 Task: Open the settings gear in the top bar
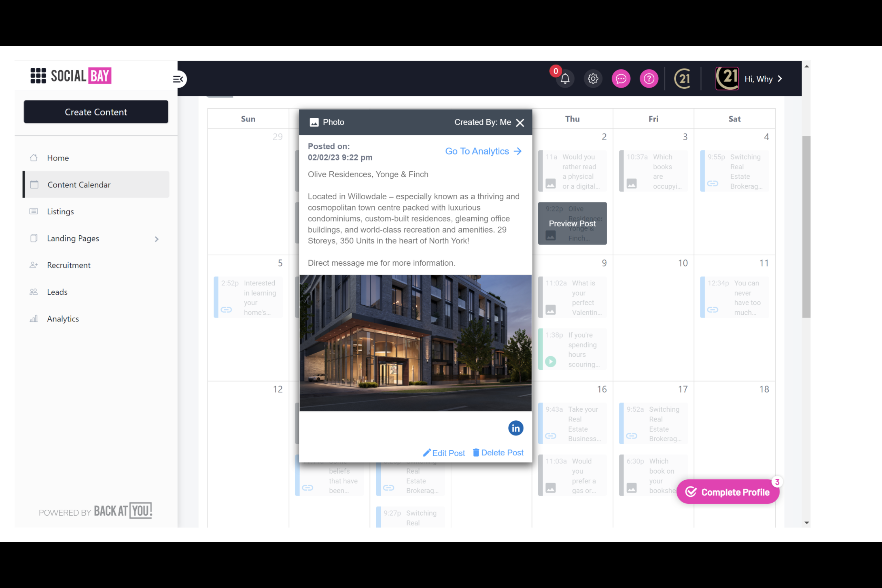pyautogui.click(x=593, y=79)
